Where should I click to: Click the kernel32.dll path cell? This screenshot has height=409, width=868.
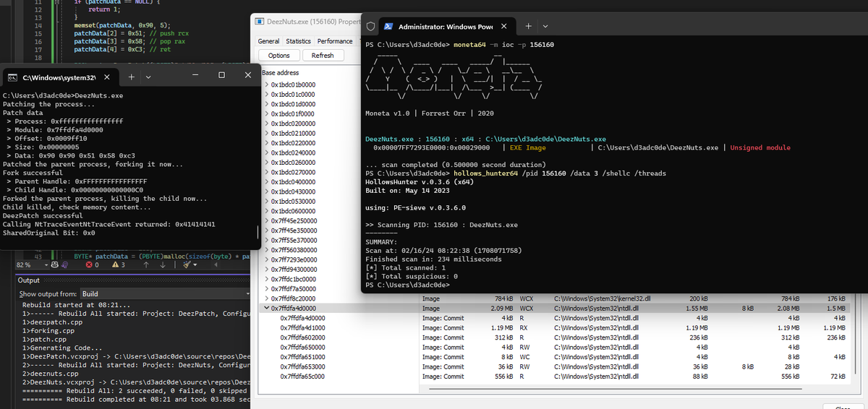click(x=602, y=298)
